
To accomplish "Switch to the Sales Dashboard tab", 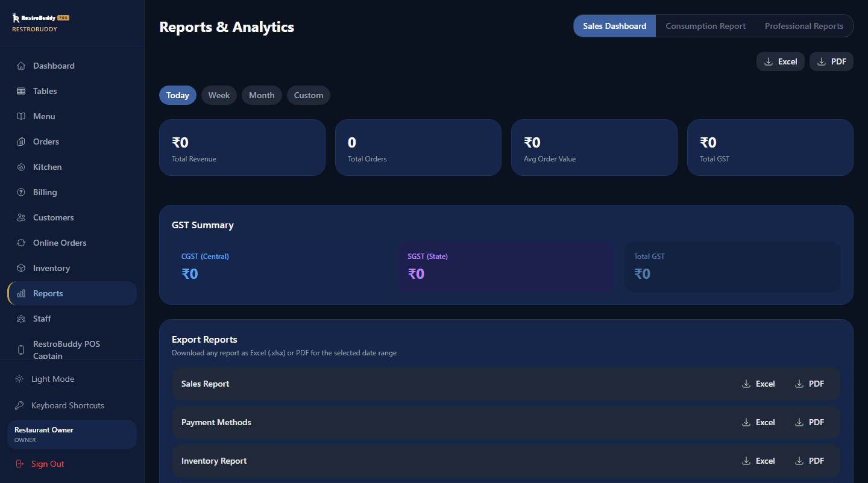I will (x=615, y=26).
